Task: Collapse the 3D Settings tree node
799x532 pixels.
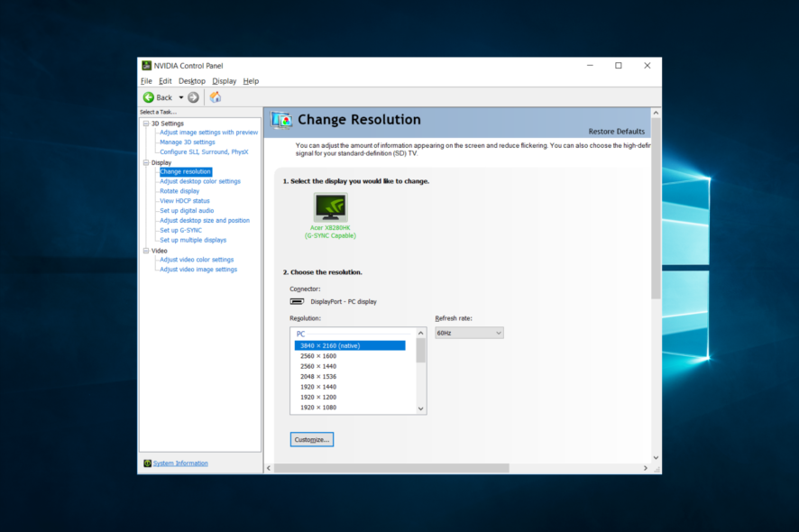Action: tap(146, 124)
